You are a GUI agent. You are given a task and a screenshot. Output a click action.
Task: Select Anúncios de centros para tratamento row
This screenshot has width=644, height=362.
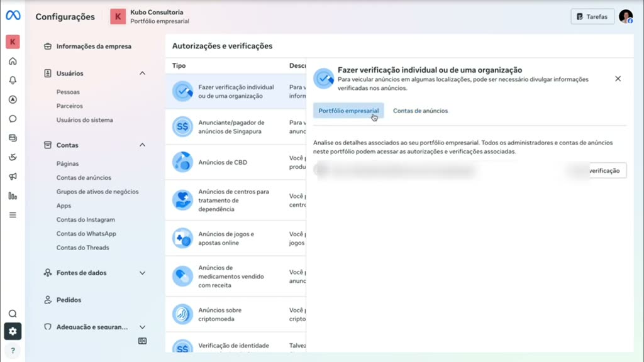coord(236,200)
